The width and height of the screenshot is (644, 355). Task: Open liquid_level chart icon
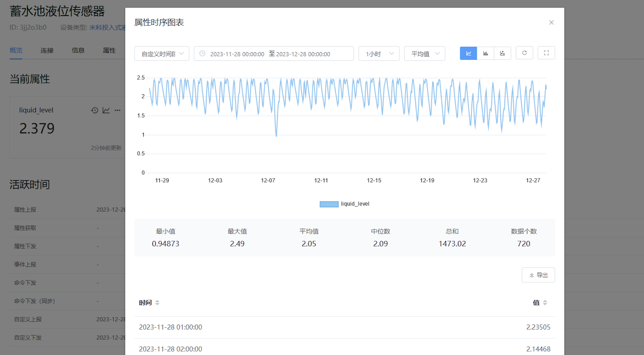106,110
